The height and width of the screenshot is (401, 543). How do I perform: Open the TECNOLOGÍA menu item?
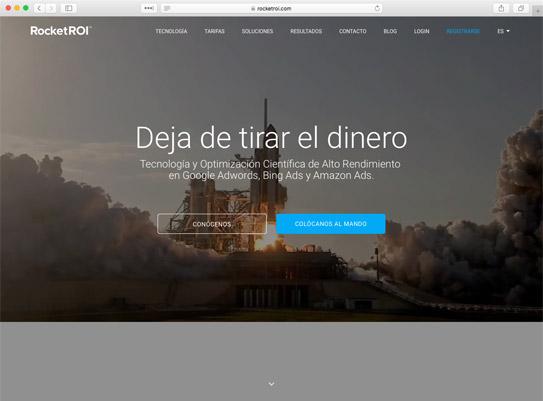click(171, 31)
